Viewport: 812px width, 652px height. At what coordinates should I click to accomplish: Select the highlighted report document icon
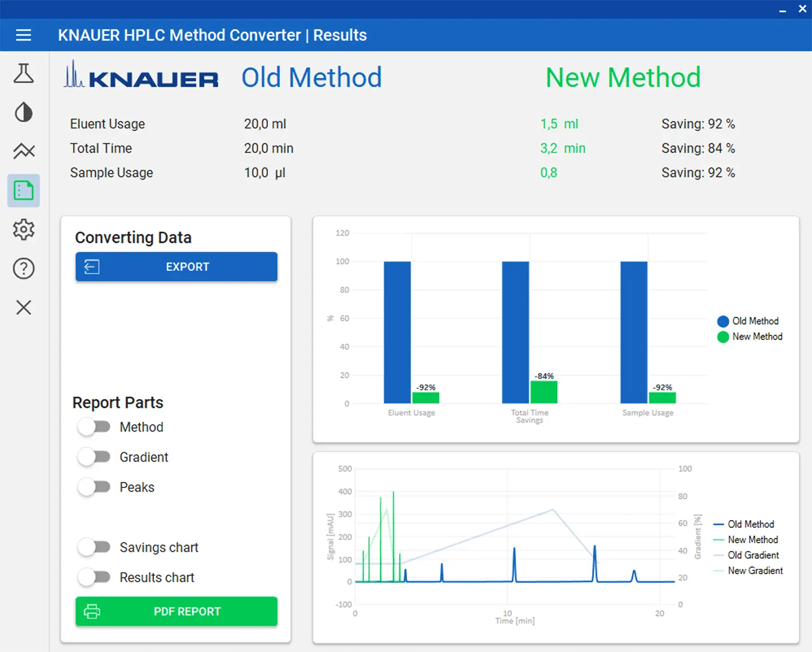pos(23,190)
